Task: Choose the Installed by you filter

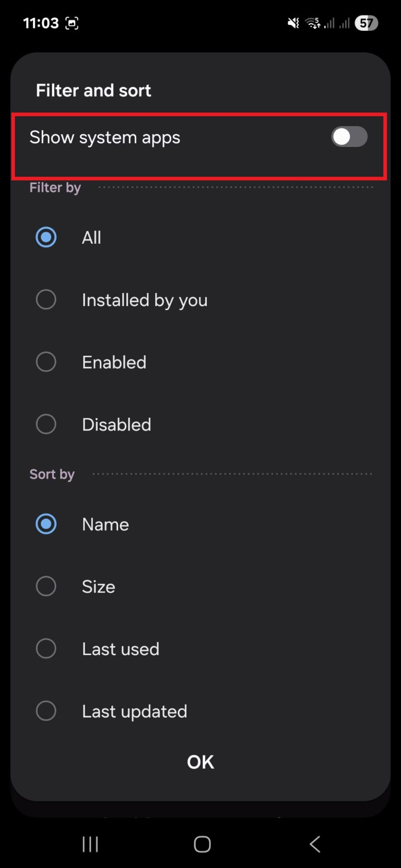Action: point(46,300)
